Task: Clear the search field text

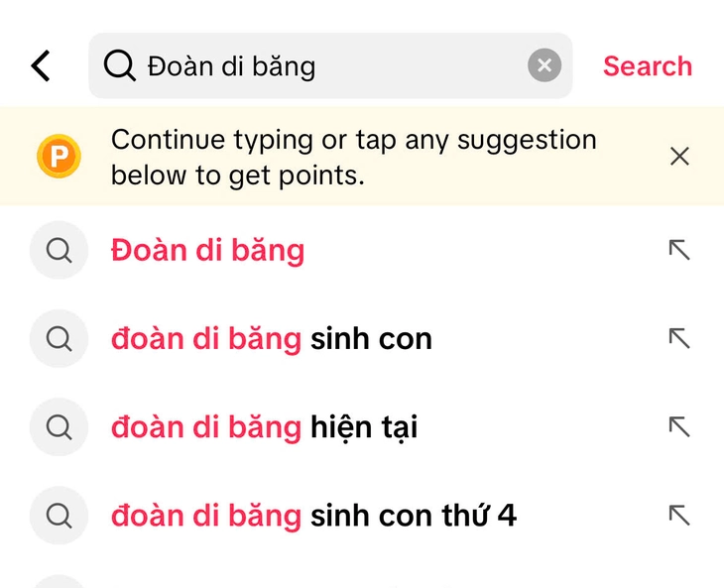Action: click(543, 66)
